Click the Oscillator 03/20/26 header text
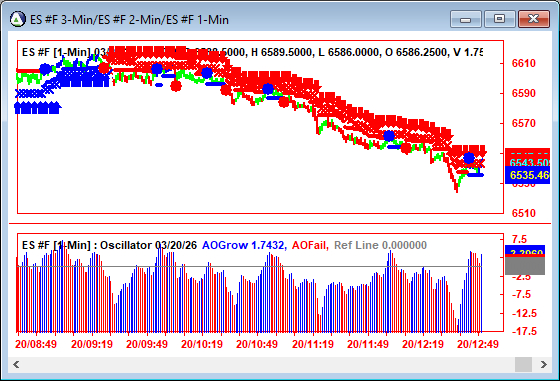 pos(148,245)
